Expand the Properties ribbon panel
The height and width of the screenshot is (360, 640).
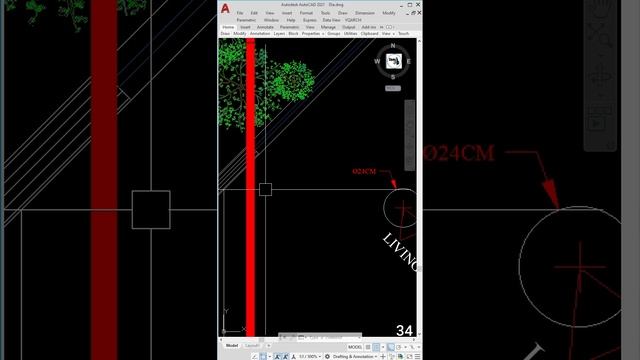click(x=313, y=33)
